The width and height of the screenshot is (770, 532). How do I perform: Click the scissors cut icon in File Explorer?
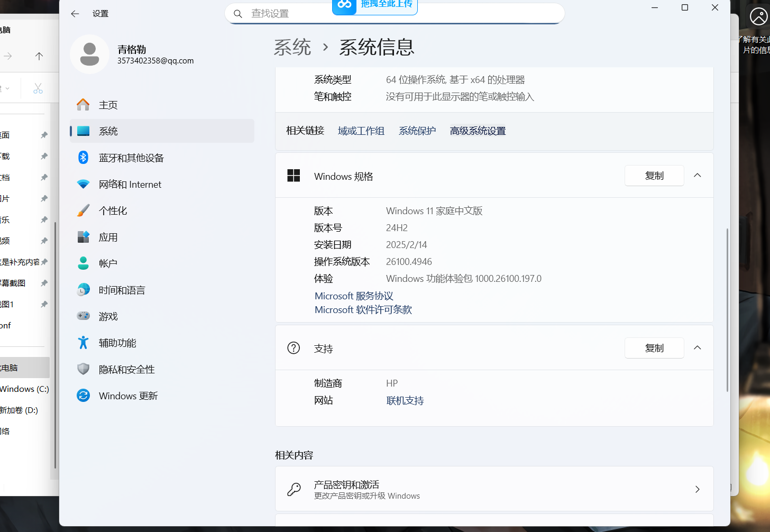pyautogui.click(x=38, y=88)
